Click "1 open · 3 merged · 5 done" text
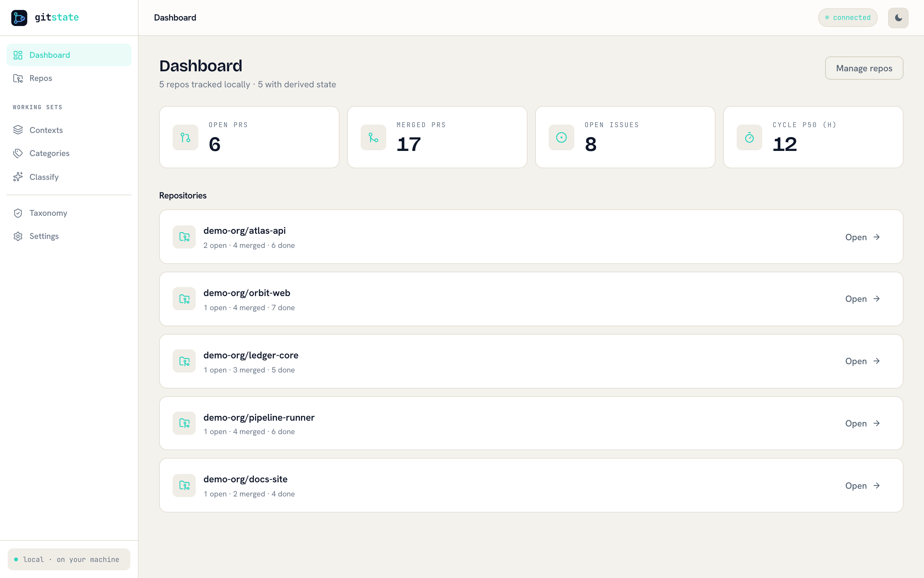Image resolution: width=924 pixels, height=578 pixels. click(x=249, y=370)
